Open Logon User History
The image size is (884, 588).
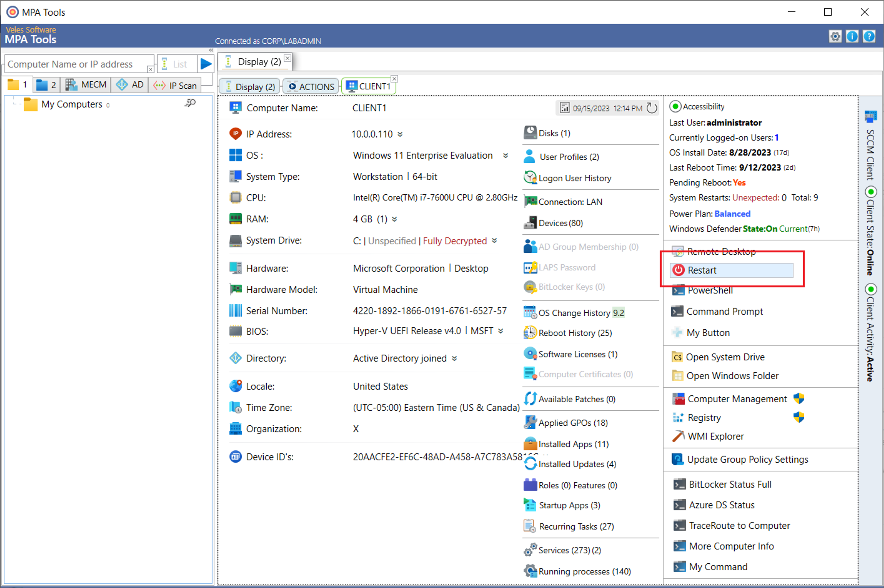pyautogui.click(x=568, y=178)
